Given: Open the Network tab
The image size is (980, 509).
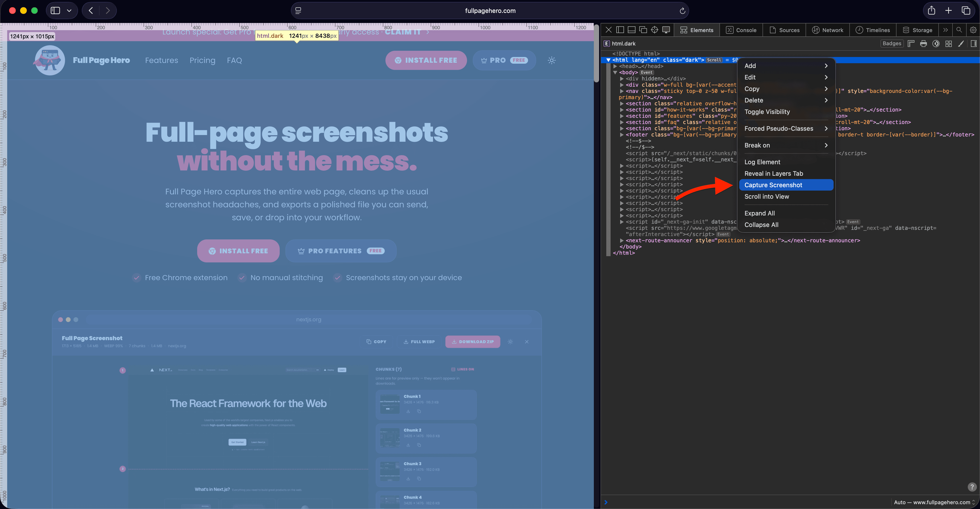Looking at the screenshot, I should click(x=827, y=30).
